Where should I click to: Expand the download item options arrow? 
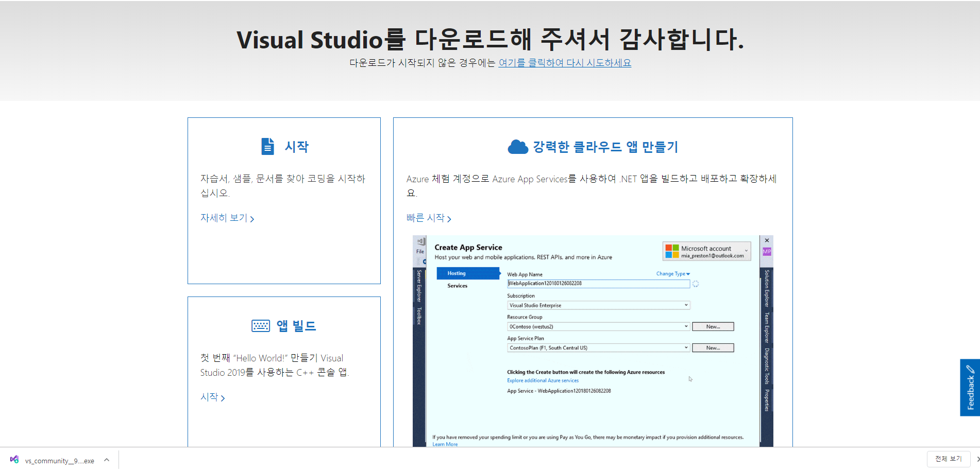107,460
